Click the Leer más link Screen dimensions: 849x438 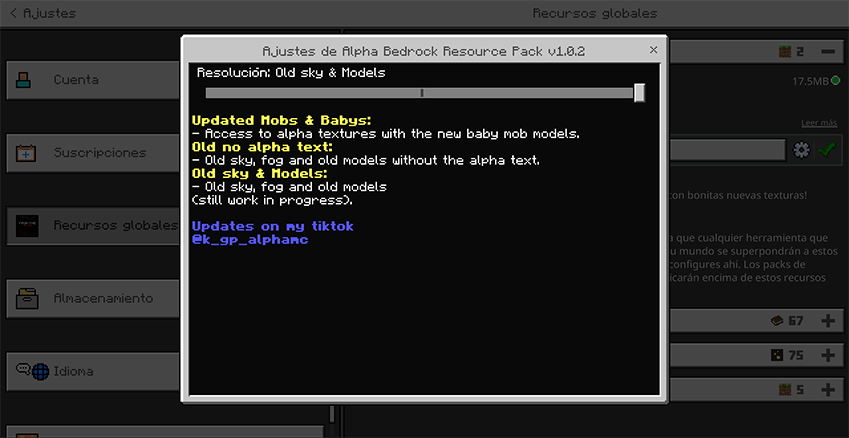click(819, 123)
